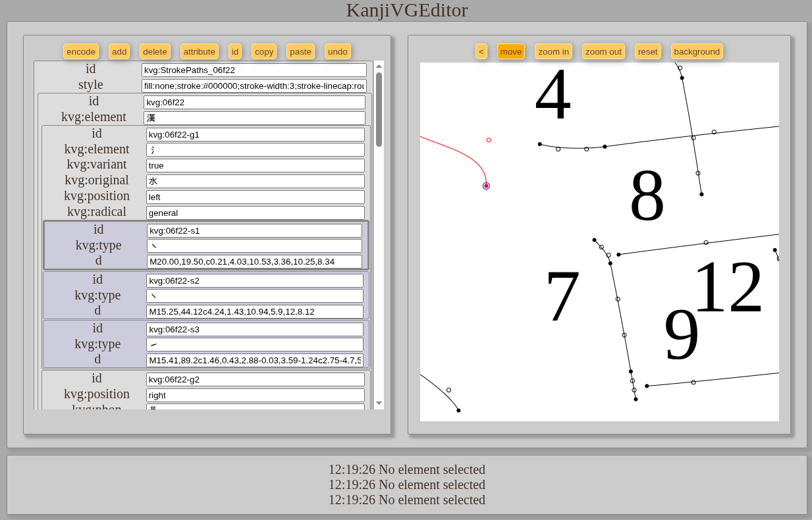Edit the d path field starting M15.25,44.12
The height and width of the screenshot is (520, 812).
255,311
